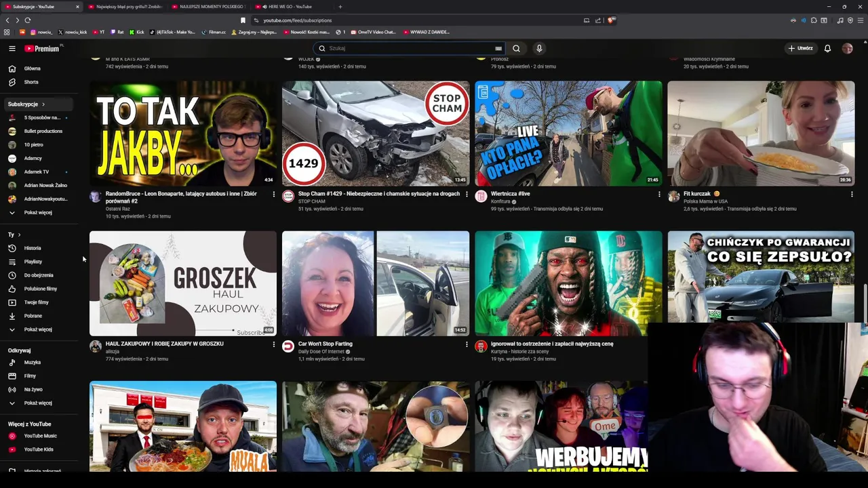Start voice search with microphone icon
Screen dimensions: 868x488
click(539, 48)
